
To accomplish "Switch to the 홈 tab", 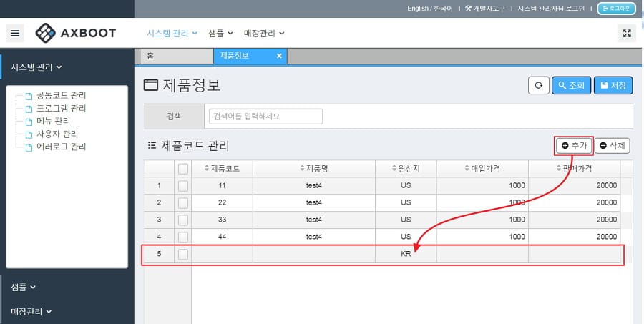I will point(177,57).
